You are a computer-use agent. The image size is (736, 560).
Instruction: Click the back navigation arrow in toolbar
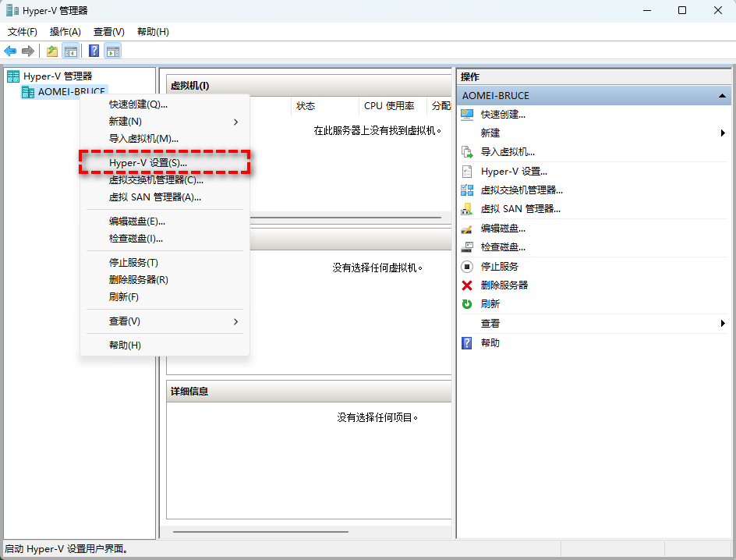click(9, 50)
